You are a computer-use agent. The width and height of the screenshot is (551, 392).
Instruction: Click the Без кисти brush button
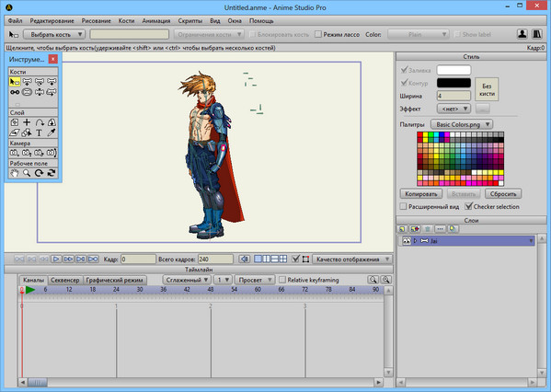click(487, 89)
